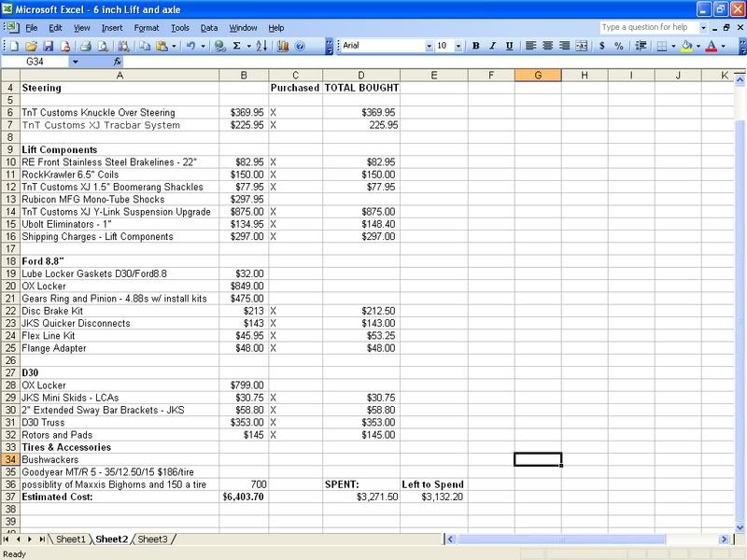Select row 20 header
This screenshot has width=747, height=560.
click(x=10, y=287)
